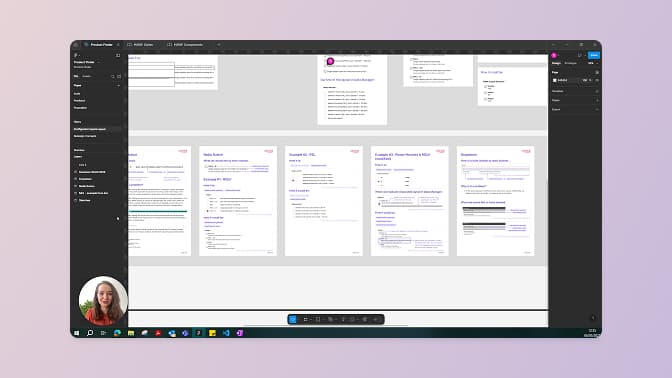Add a new page with plus icon

(x=118, y=86)
